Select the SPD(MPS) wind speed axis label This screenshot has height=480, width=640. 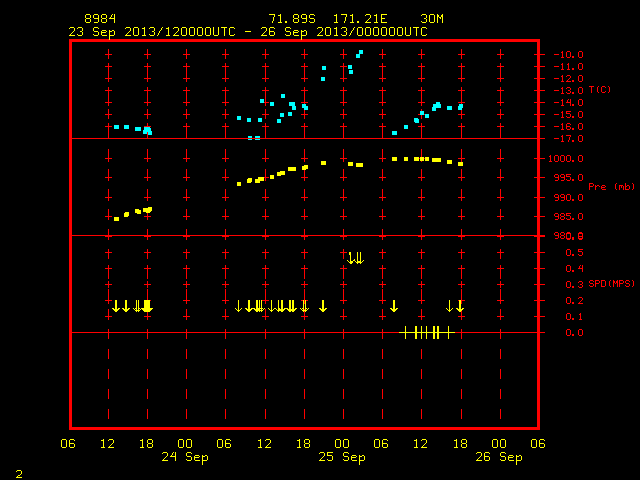click(611, 283)
